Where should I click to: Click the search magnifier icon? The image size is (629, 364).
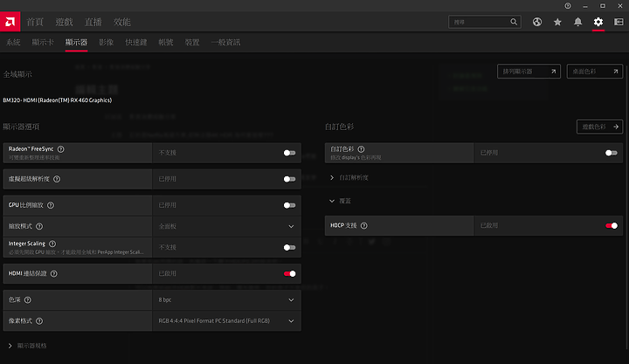(x=514, y=22)
